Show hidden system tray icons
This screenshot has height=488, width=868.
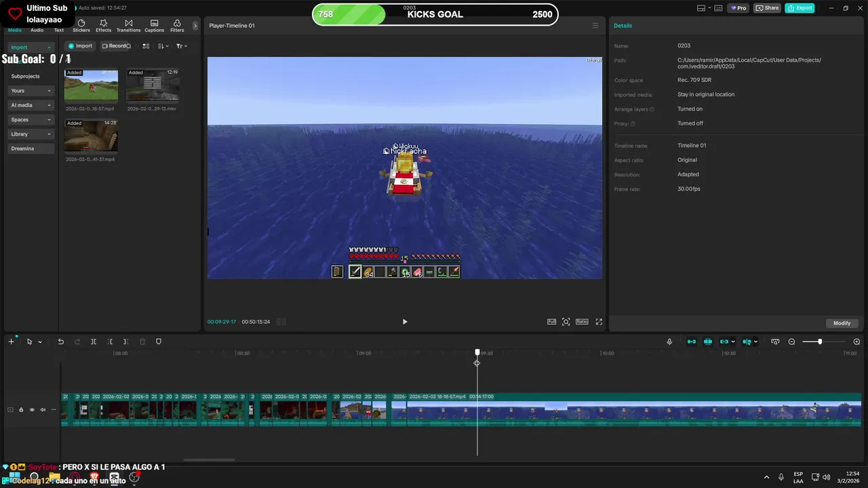[x=766, y=477]
